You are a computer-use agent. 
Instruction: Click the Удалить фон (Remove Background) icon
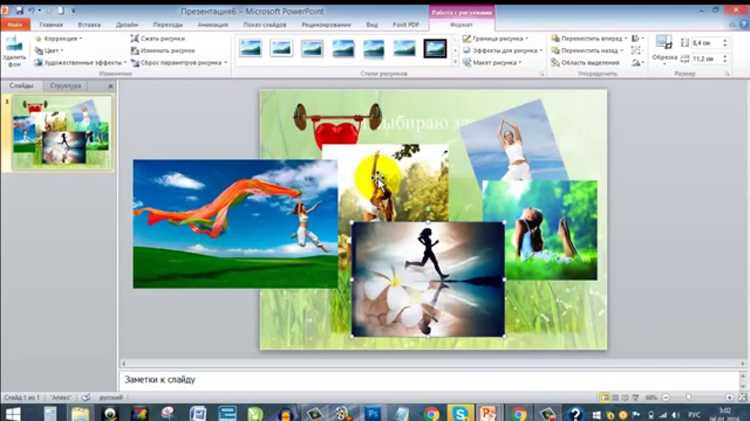(14, 51)
